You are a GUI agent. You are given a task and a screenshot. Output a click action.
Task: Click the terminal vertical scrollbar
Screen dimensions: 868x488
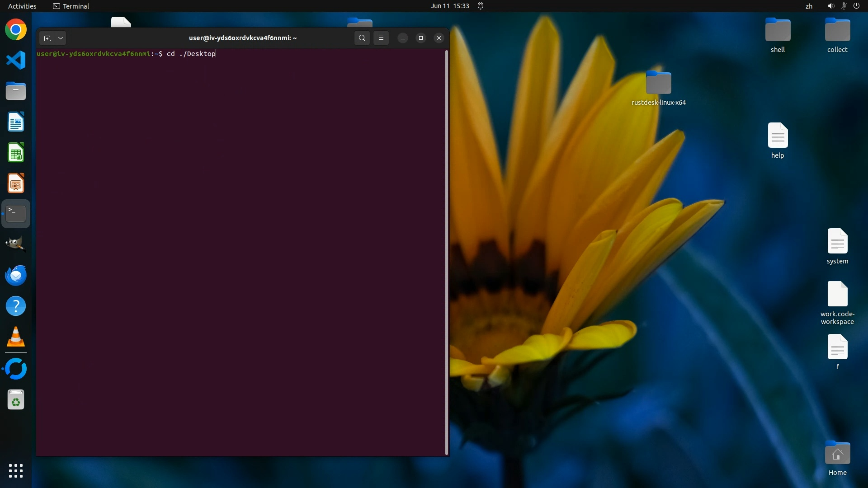click(x=447, y=252)
